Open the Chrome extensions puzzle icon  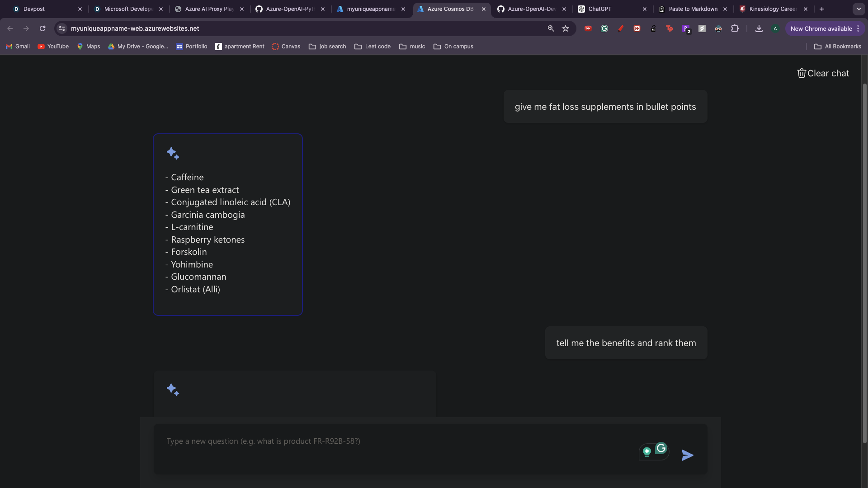point(735,28)
